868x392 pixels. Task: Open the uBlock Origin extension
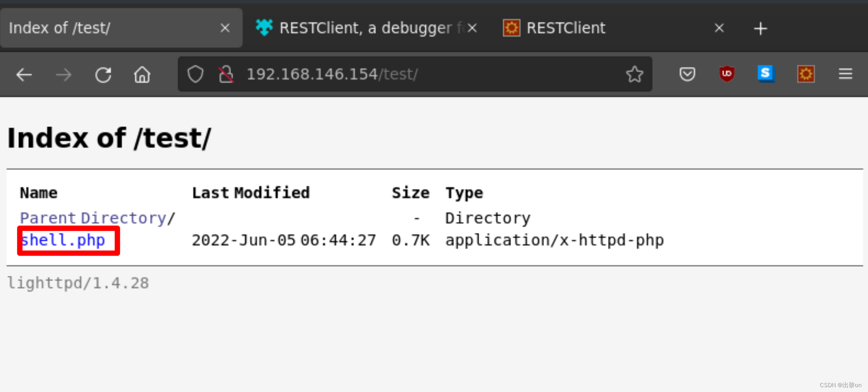(x=727, y=74)
